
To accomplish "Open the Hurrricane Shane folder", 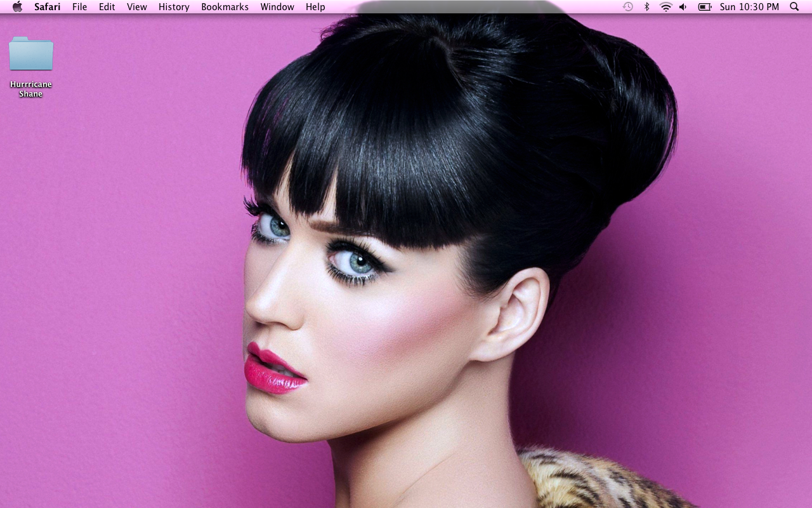I will click(x=30, y=54).
